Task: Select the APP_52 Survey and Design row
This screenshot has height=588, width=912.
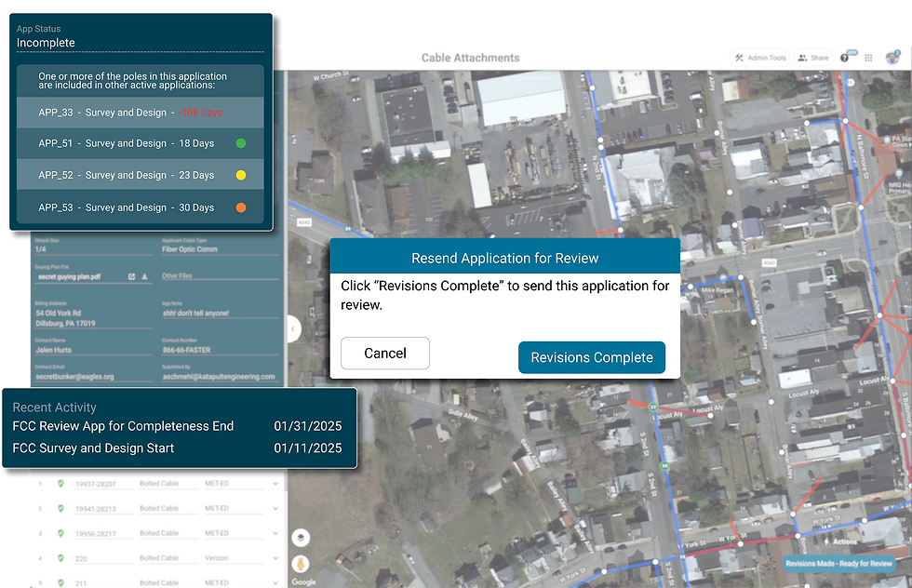Action: tap(141, 175)
